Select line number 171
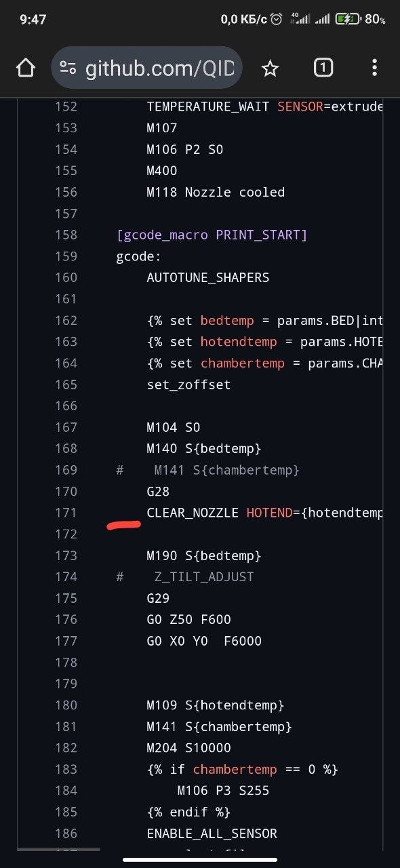The image size is (400, 868). pos(66,513)
